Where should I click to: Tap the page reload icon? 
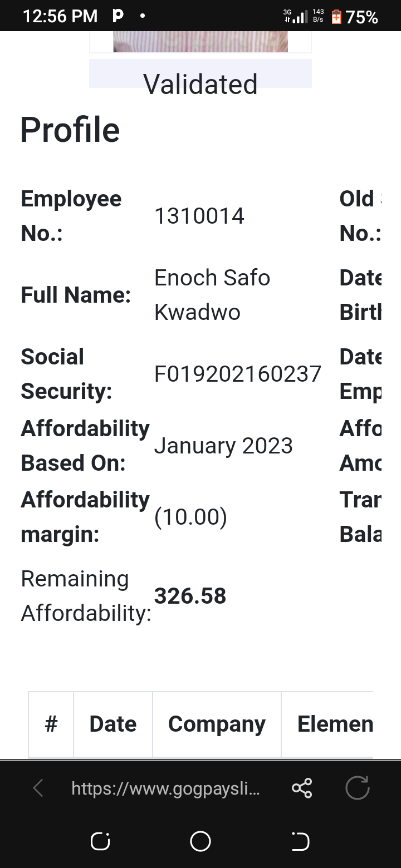coord(357,788)
